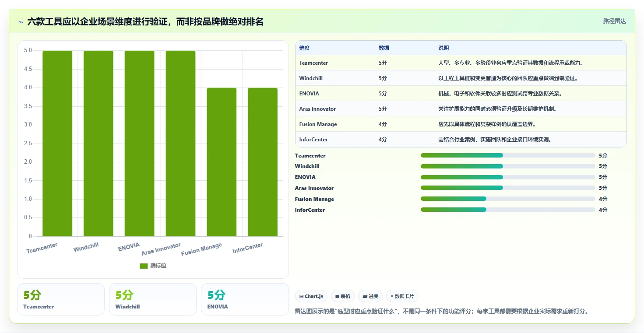This screenshot has width=644, height=333.
Task: Click the Fusion Manage x-axis label
Action: point(201,249)
